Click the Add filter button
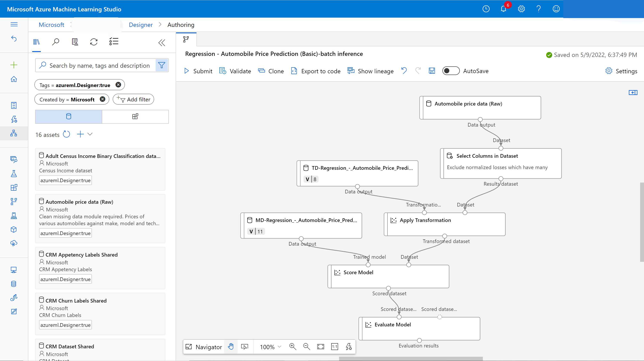 (134, 99)
